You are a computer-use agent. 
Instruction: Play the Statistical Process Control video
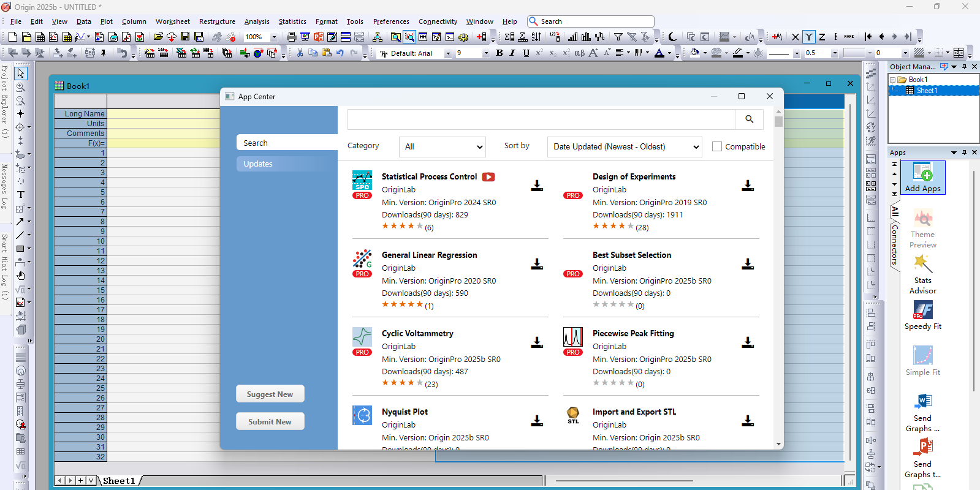488,177
